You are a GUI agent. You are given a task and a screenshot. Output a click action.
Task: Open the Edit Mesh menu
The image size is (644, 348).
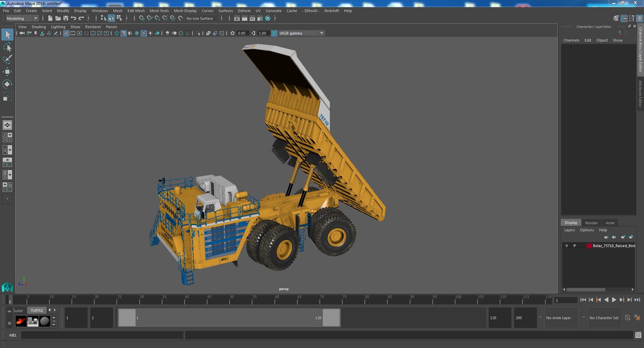pyautogui.click(x=136, y=11)
